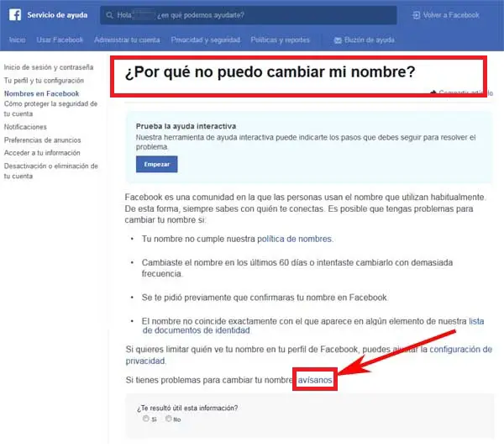Click the ¿Por qué no puedo cambiar mi nombre? heading
Screen dimensions: 504x448
click(x=270, y=71)
